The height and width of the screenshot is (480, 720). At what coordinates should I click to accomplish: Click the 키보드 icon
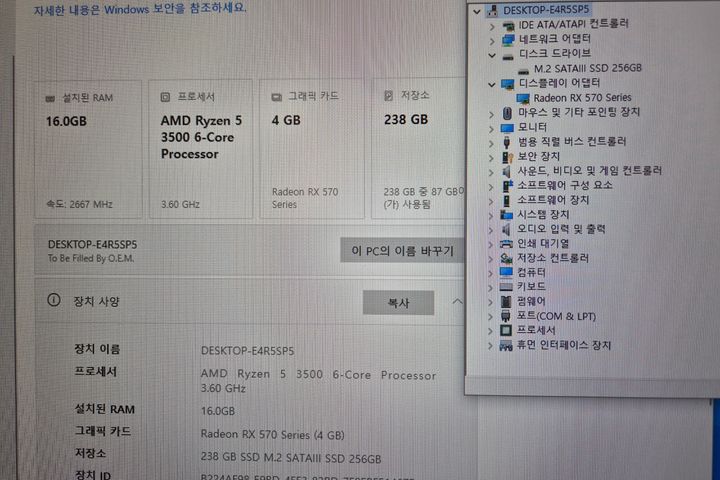click(x=506, y=287)
